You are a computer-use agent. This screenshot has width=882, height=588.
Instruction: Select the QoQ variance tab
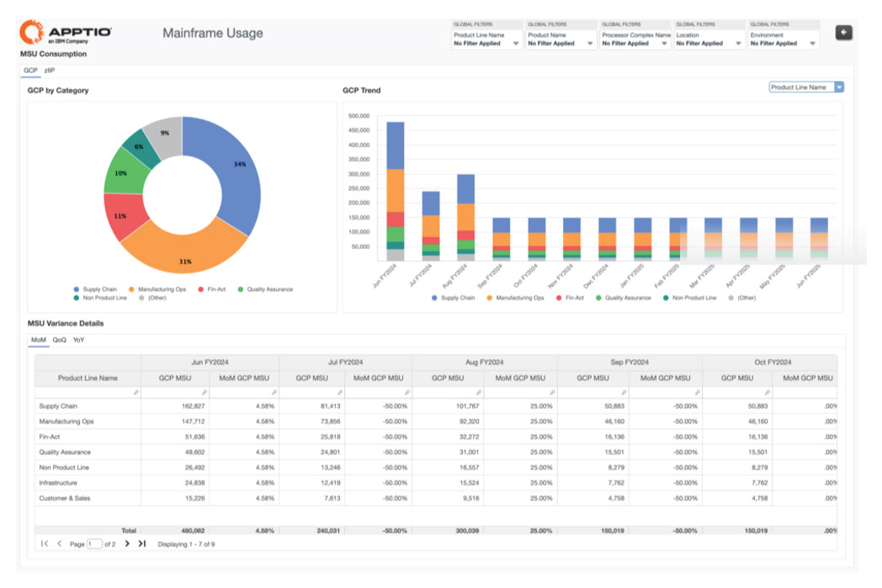[x=59, y=340]
